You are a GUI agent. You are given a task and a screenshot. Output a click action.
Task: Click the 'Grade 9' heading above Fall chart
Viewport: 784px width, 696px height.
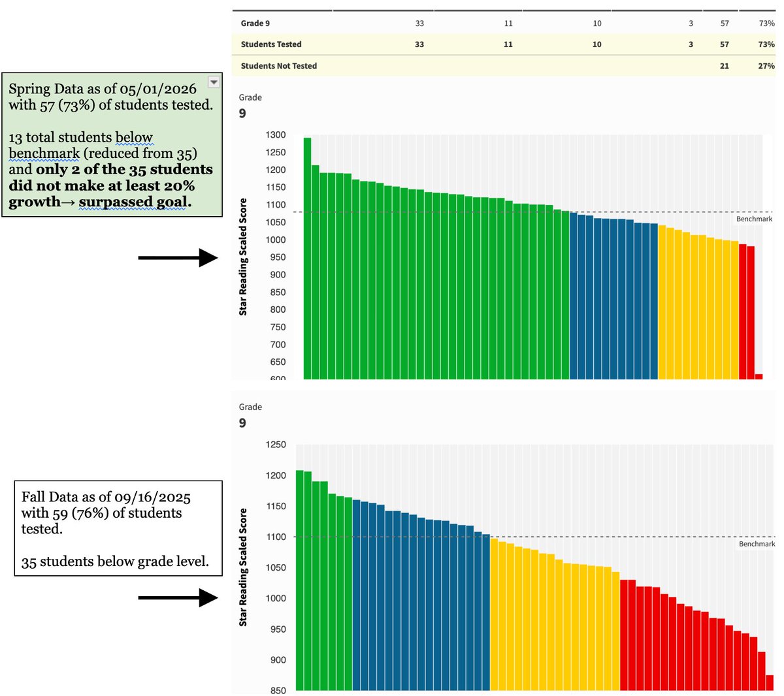pos(250,415)
